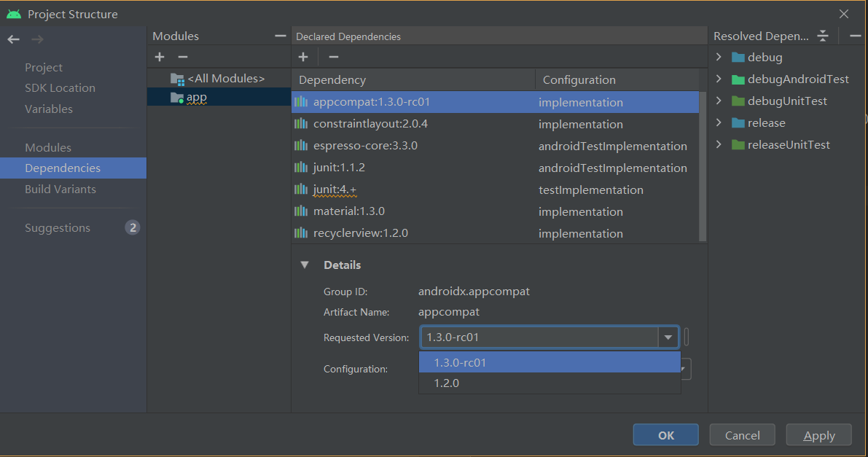Click the dependency list vertical scrollbar
This screenshot has width=868, height=457.
coord(703,167)
